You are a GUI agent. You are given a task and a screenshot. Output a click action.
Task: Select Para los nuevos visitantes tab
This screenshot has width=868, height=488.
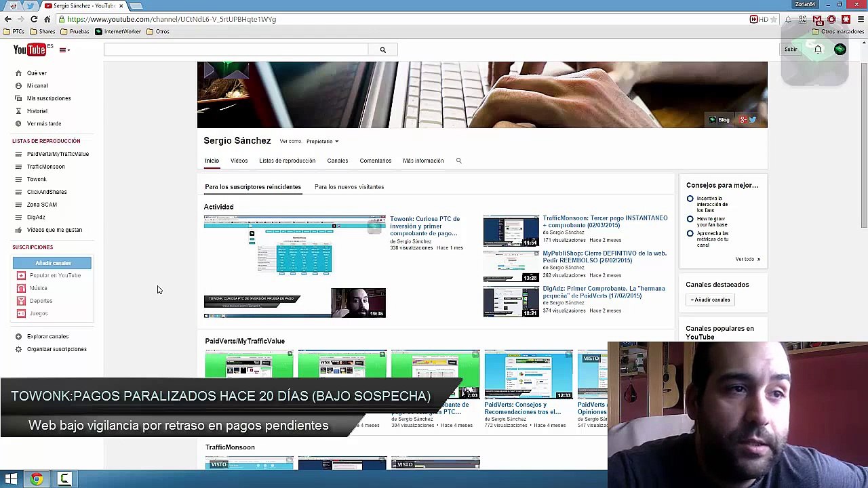pos(349,187)
